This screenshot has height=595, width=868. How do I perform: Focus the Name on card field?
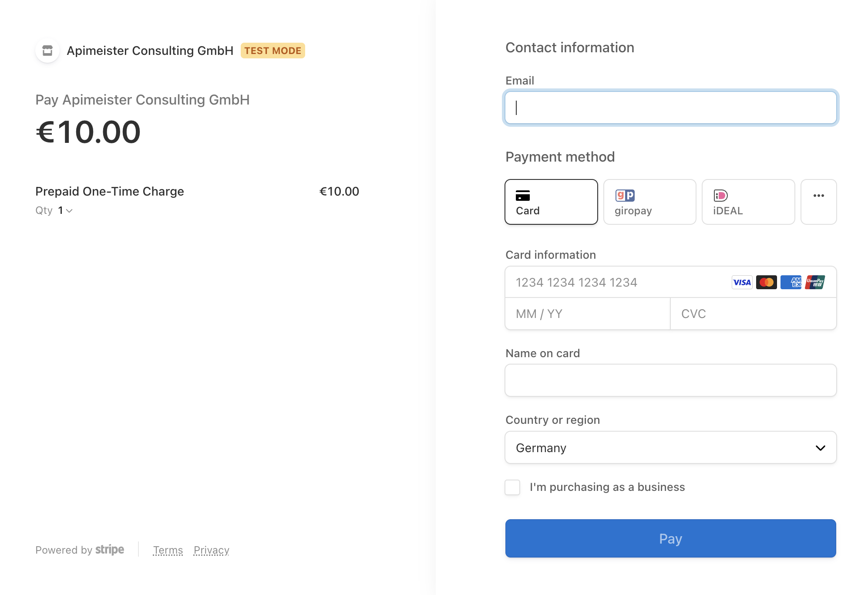pyautogui.click(x=670, y=380)
